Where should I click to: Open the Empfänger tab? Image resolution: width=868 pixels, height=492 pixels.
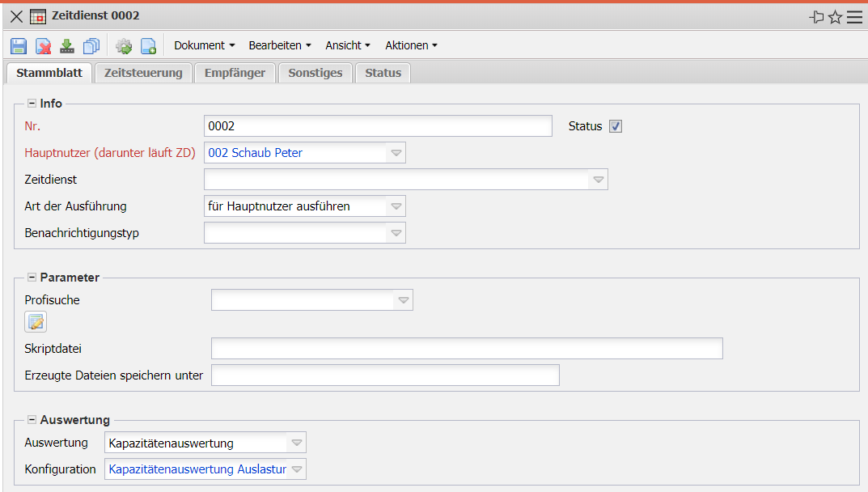point(235,73)
